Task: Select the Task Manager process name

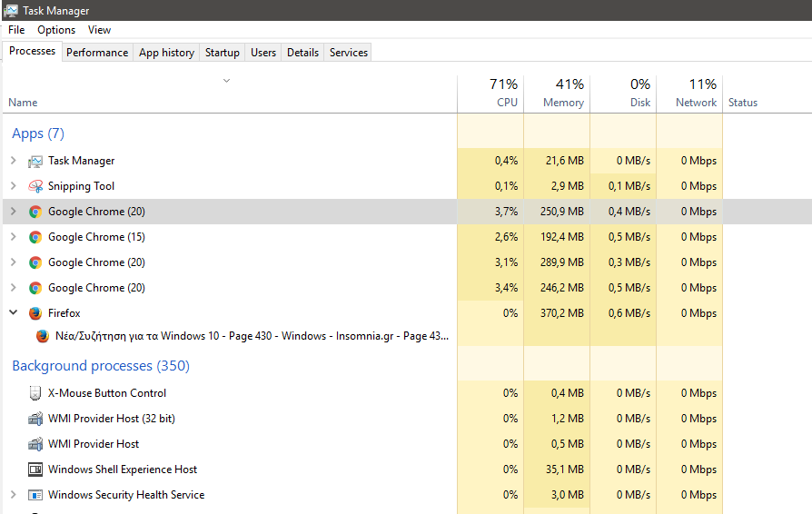Action: tap(82, 161)
